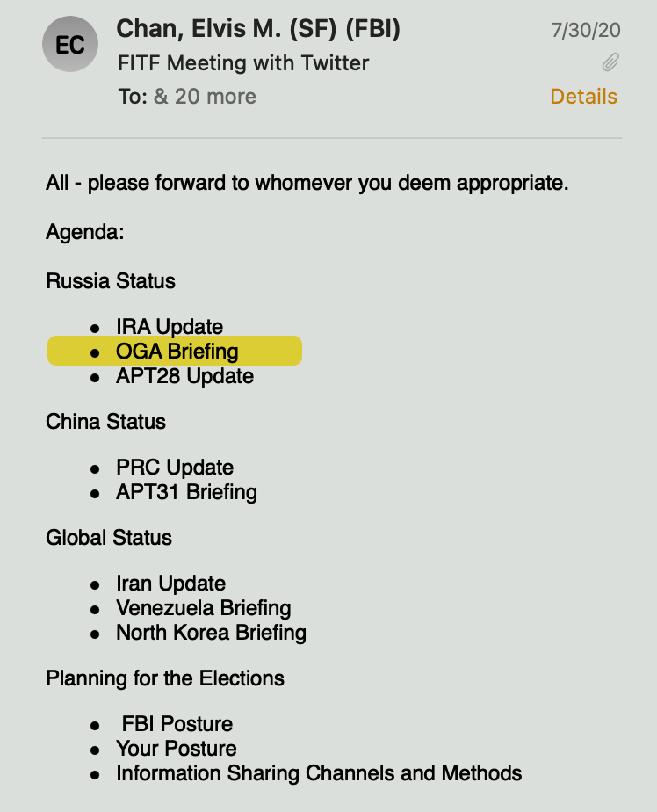Select the subject 'FITF Meeting with Twitter'
Viewport: 657px width, 812px height.
pos(243,63)
